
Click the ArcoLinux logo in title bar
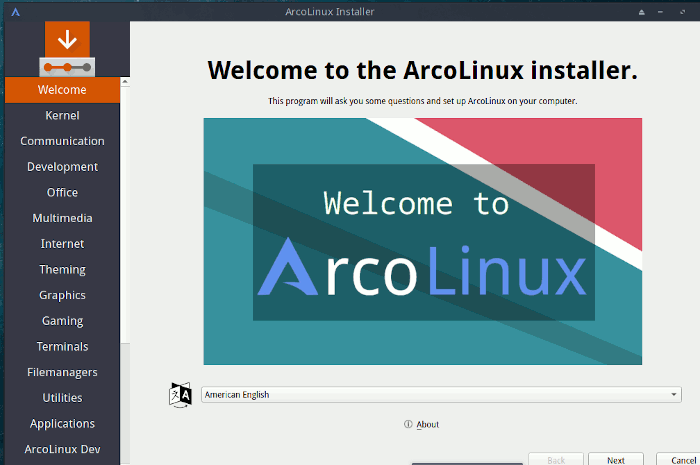(x=15, y=12)
